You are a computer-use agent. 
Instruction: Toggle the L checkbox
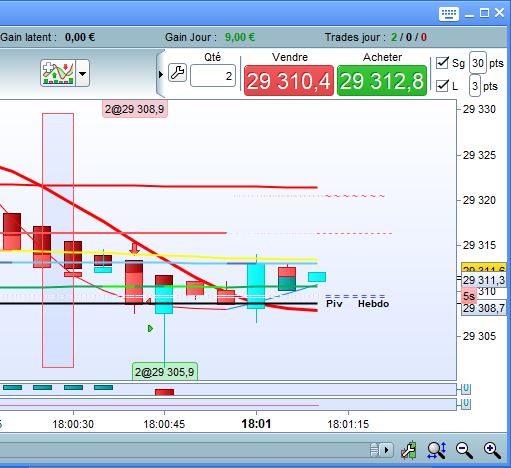coord(442,86)
